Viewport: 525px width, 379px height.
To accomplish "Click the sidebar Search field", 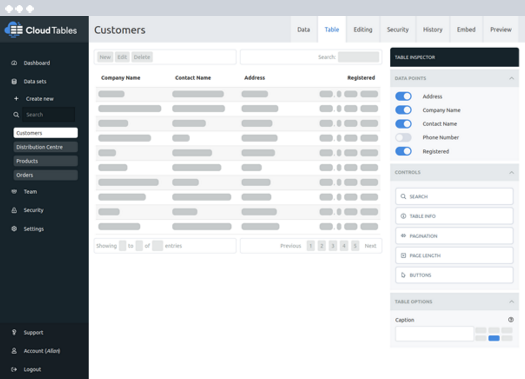I will click(49, 115).
